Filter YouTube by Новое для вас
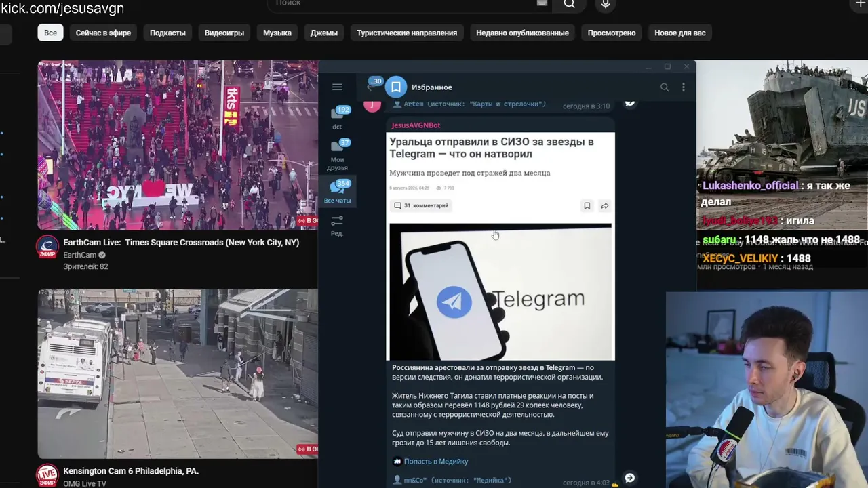868x488 pixels. point(680,33)
